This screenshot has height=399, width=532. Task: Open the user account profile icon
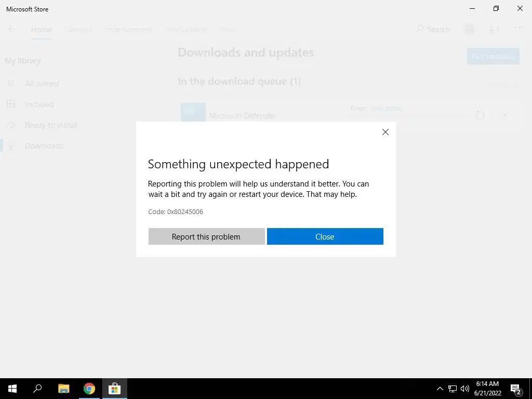[470, 30]
